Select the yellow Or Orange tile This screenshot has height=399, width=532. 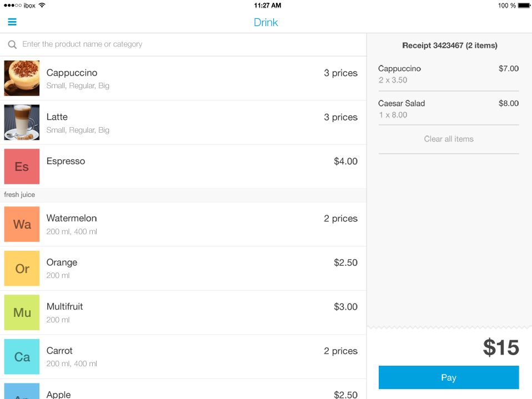coord(22,269)
